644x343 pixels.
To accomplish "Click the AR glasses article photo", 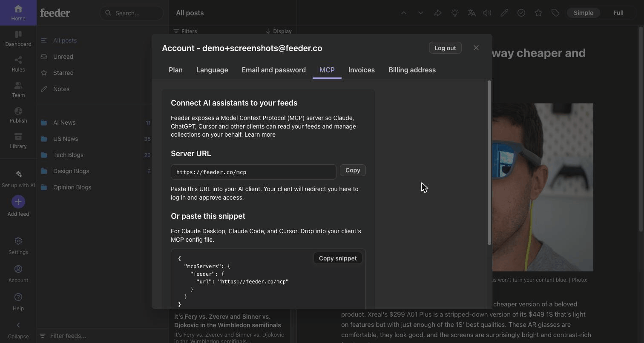I will click(543, 187).
